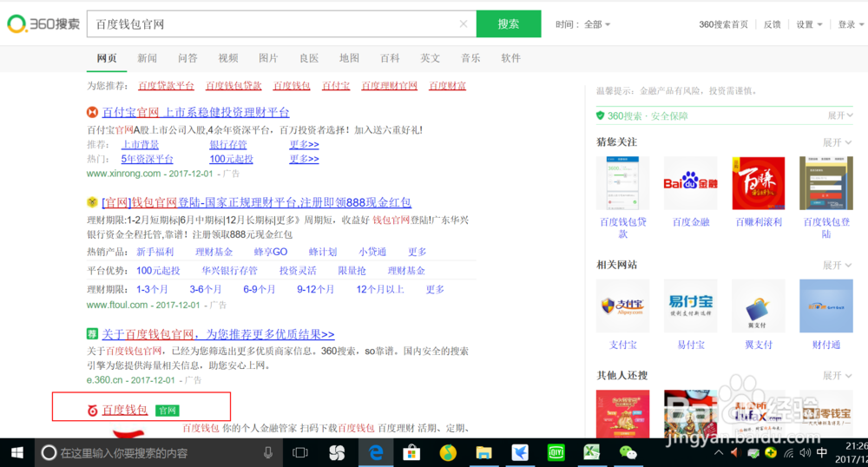This screenshot has width=868, height=467.
Task: Show hidden system tray icons
Action: (x=719, y=452)
